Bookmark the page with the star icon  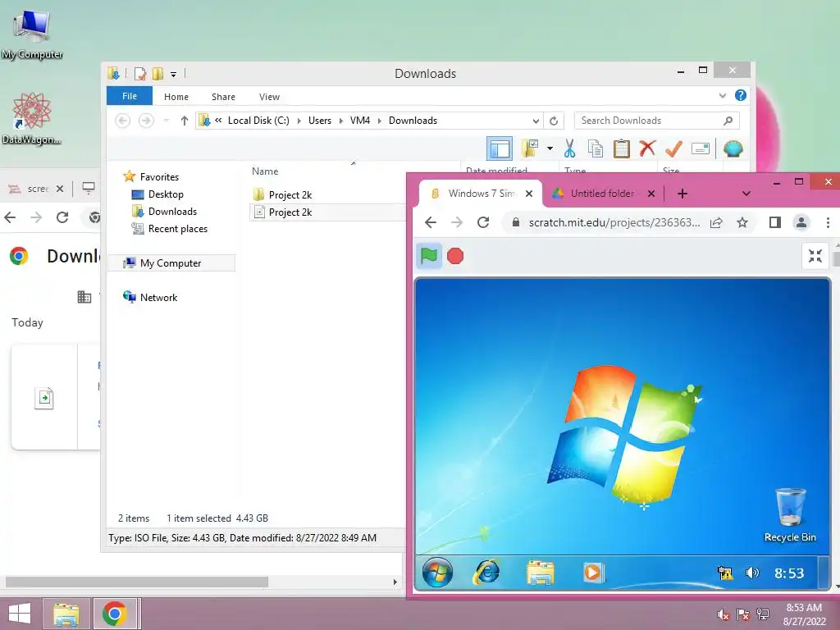tap(742, 222)
